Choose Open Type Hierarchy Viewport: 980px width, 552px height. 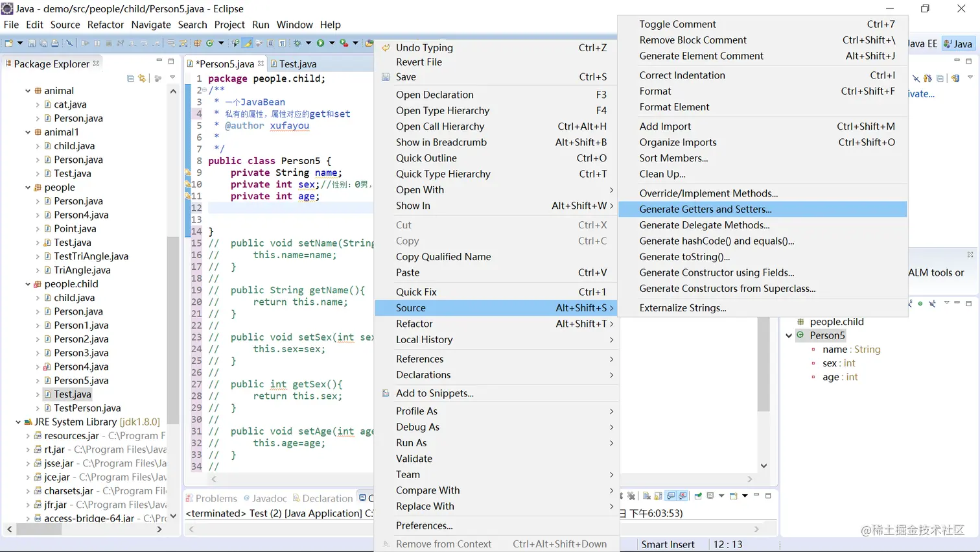[496, 110]
